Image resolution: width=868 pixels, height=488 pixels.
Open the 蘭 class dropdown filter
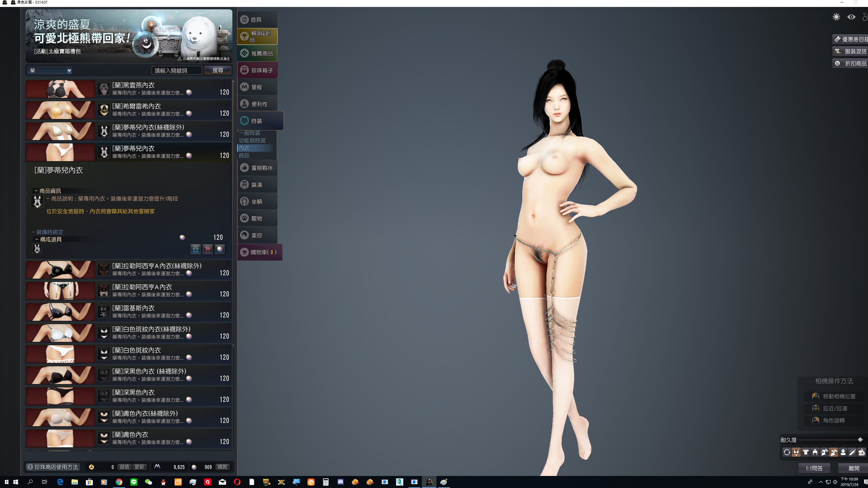(49, 70)
